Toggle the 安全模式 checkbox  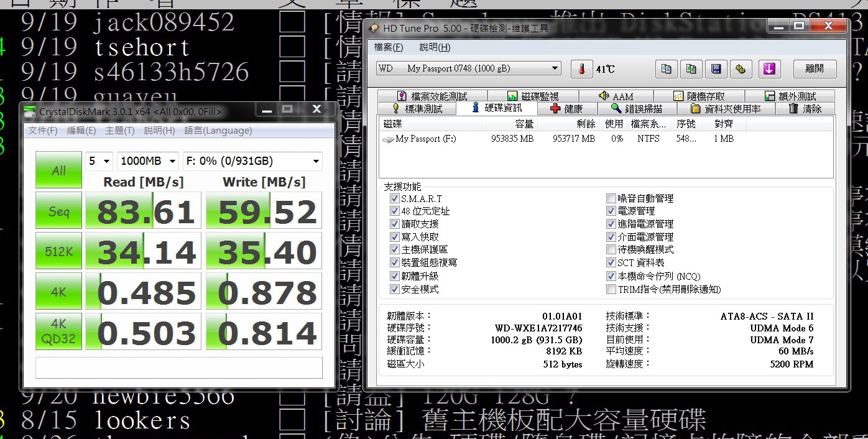394,289
